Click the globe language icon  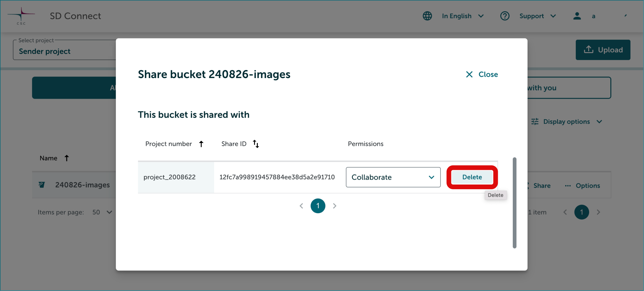pos(427,16)
